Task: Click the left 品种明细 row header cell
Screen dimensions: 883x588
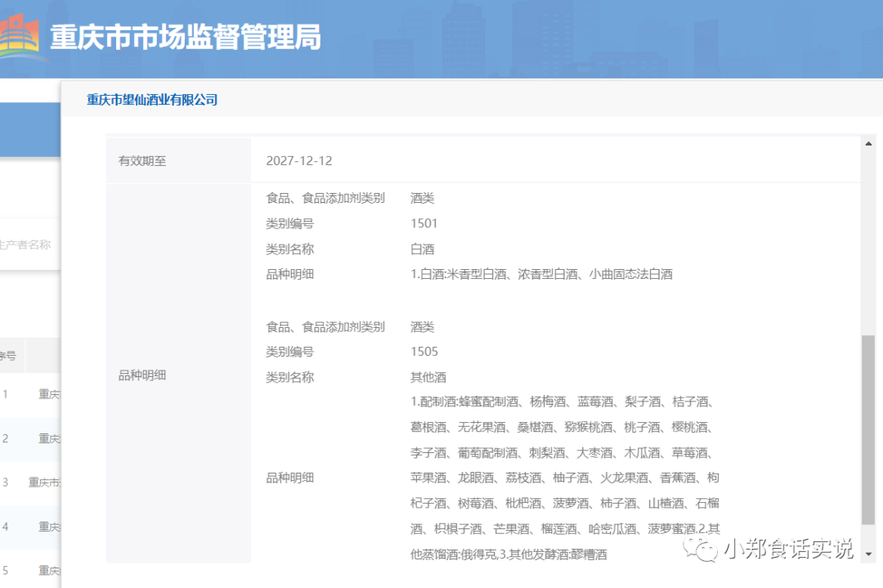Action: [178, 374]
